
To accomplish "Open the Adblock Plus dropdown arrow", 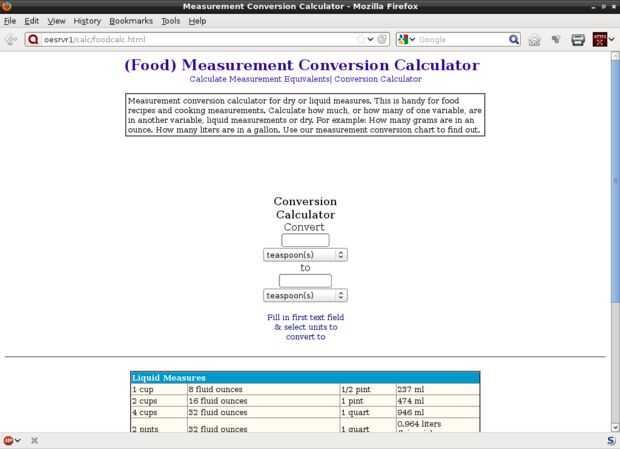I will 18,440.
